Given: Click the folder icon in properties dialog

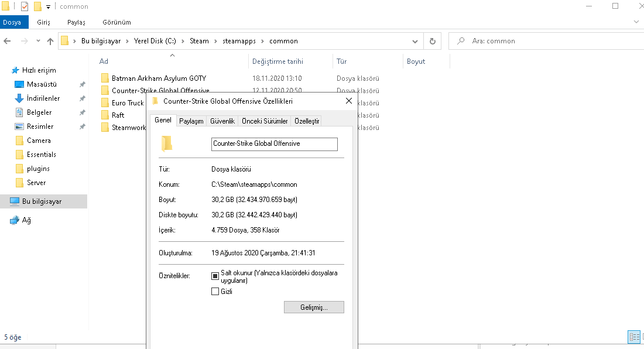Looking at the screenshot, I should (167, 143).
